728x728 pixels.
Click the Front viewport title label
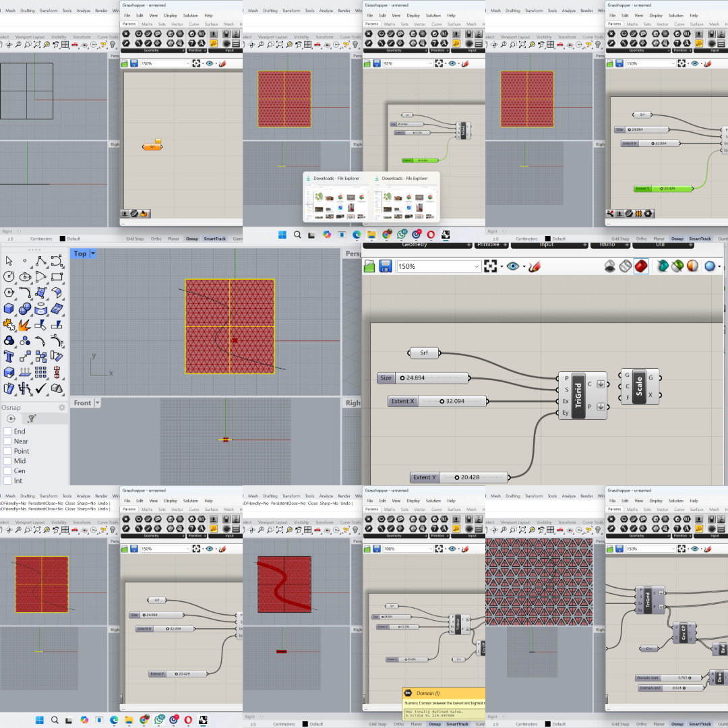coord(82,403)
